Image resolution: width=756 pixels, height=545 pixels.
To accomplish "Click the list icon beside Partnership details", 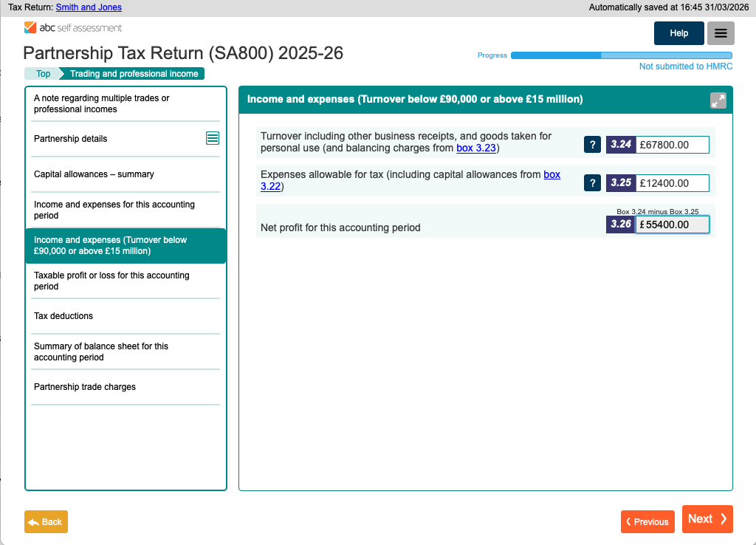I will (213, 138).
